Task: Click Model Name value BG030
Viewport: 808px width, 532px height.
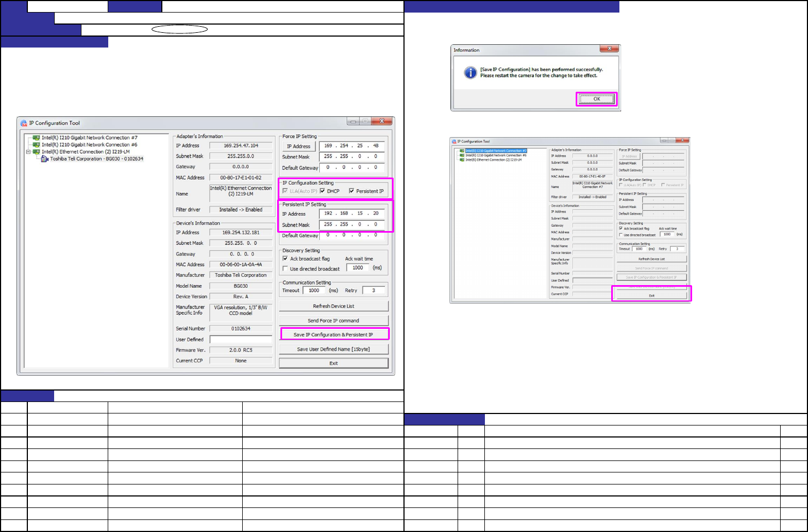Action: pos(241,286)
